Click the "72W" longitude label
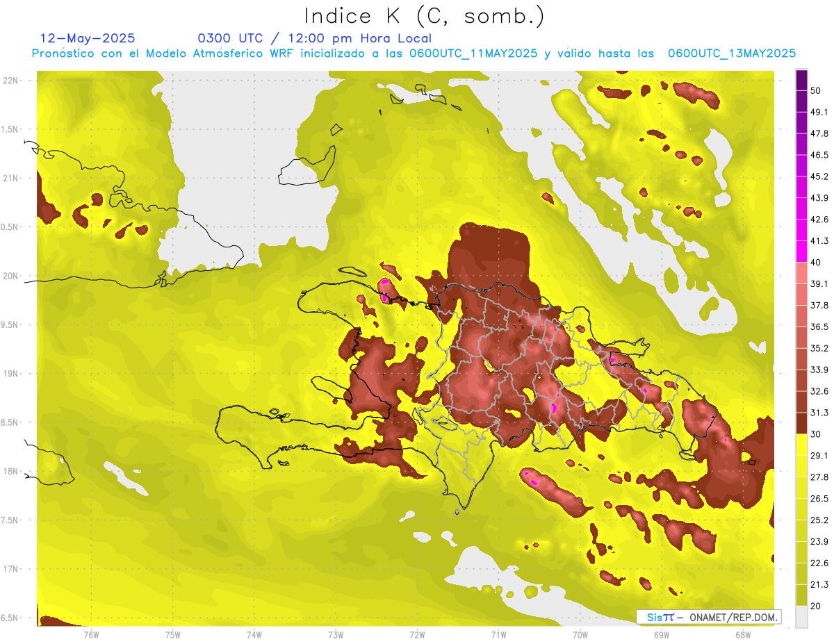 (x=417, y=634)
